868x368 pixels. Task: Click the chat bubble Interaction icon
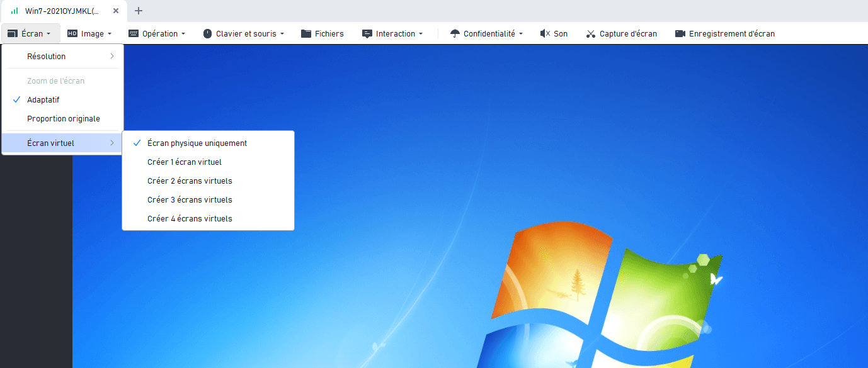[367, 34]
